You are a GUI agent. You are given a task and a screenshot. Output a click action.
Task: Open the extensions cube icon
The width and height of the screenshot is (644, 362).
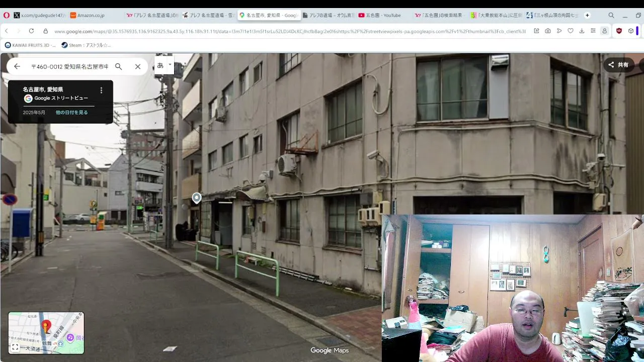pyautogui.click(x=631, y=31)
